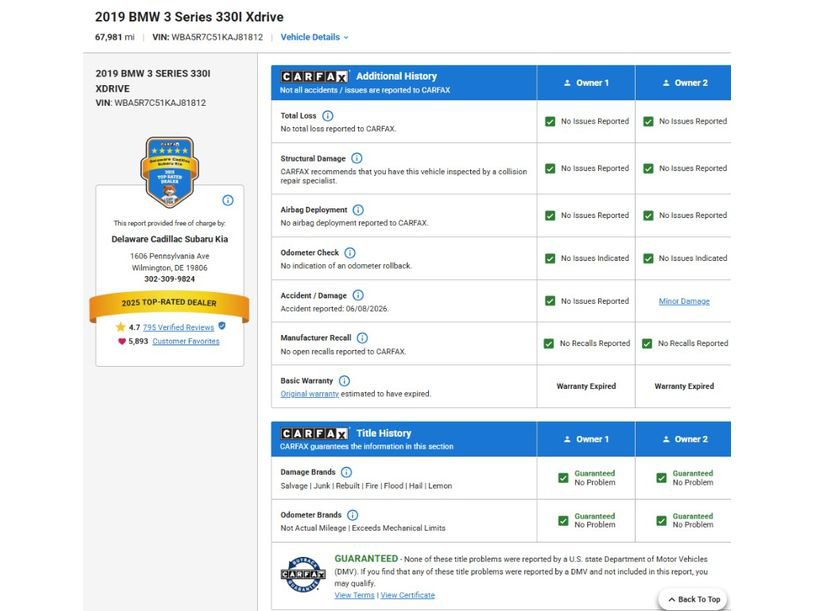The width and height of the screenshot is (815, 611).
Task: Click Total Loss Owner 1 green checkmark
Action: click(x=550, y=122)
